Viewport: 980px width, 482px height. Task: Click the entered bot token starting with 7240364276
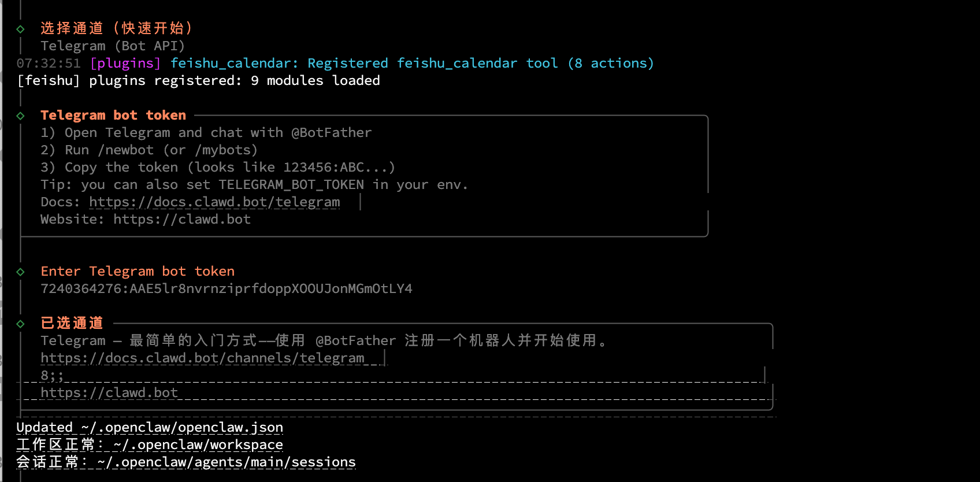[227, 289]
